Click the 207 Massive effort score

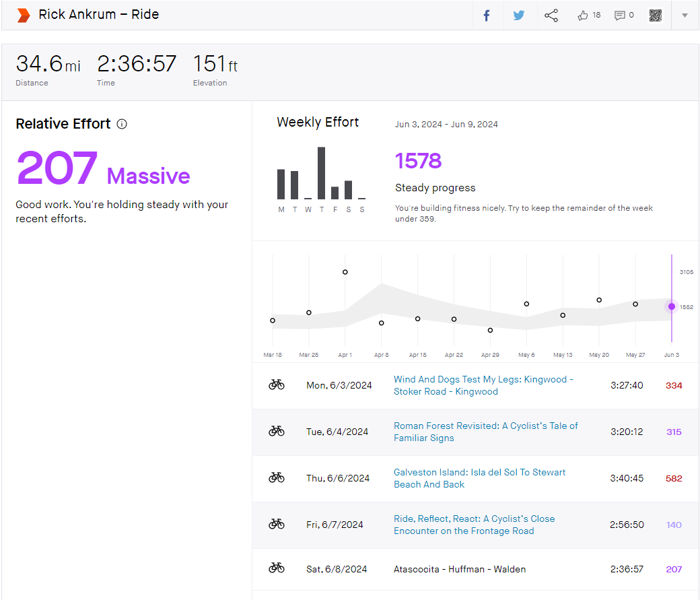point(103,168)
